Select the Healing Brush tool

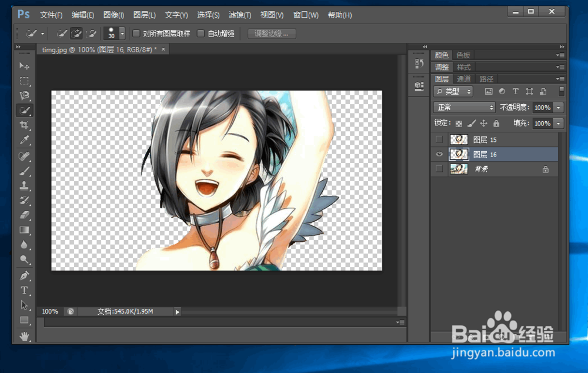(x=24, y=156)
